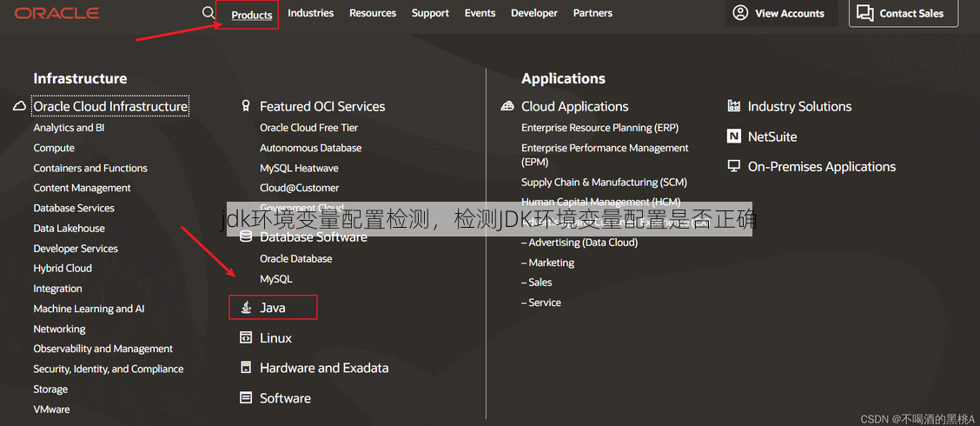Click the View Accounts user icon
980x426 pixels.
[x=740, y=13]
